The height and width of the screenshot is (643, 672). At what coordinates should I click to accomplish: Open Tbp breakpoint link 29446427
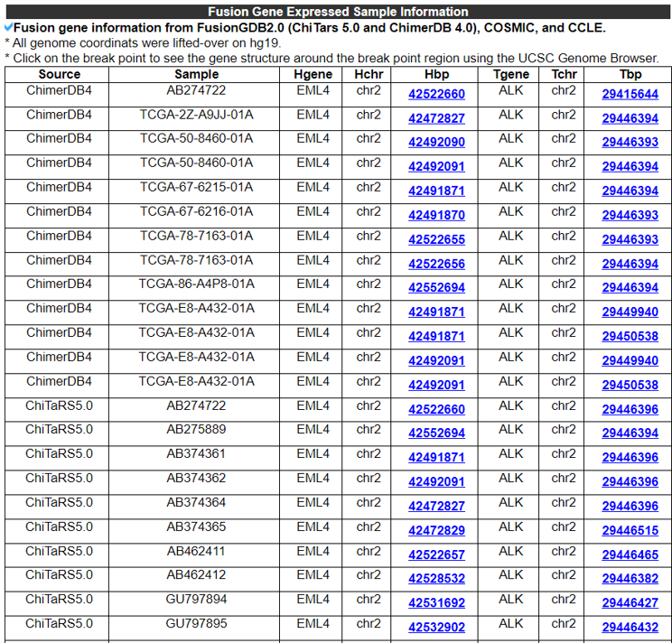coord(630,603)
